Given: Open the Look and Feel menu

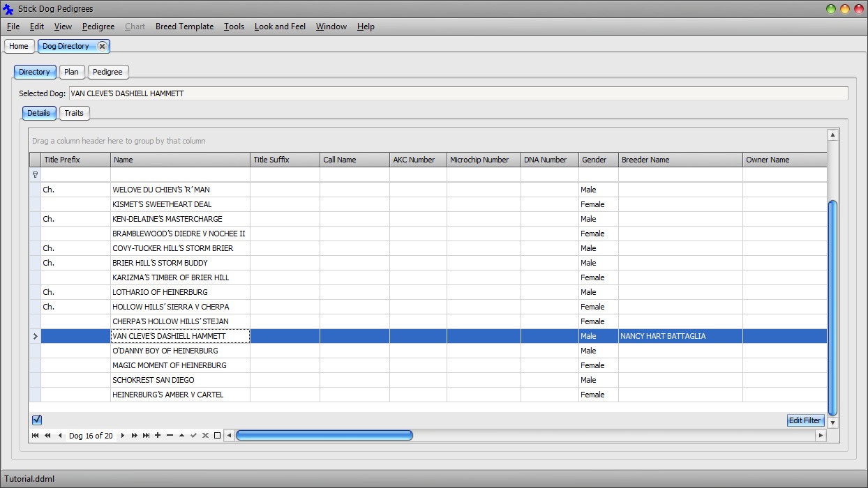Looking at the screenshot, I should click(280, 26).
